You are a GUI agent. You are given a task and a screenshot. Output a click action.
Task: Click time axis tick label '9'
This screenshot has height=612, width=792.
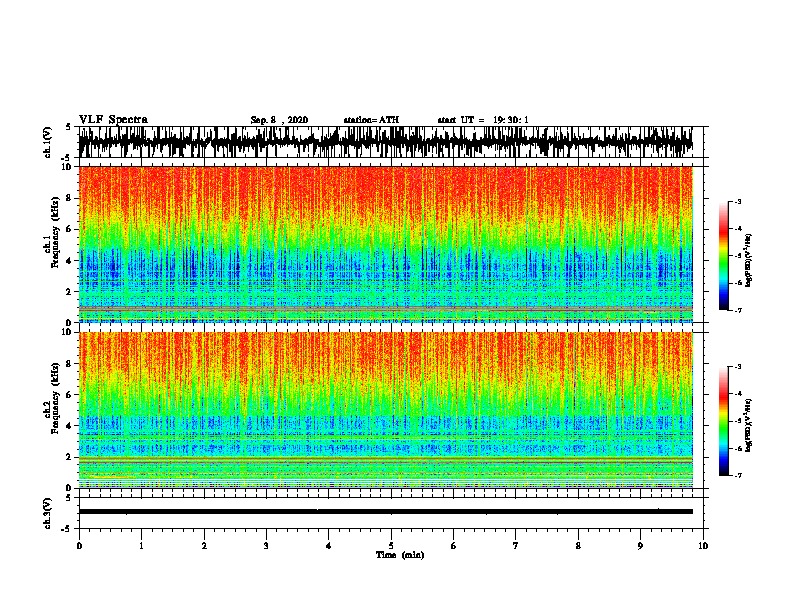click(x=640, y=546)
